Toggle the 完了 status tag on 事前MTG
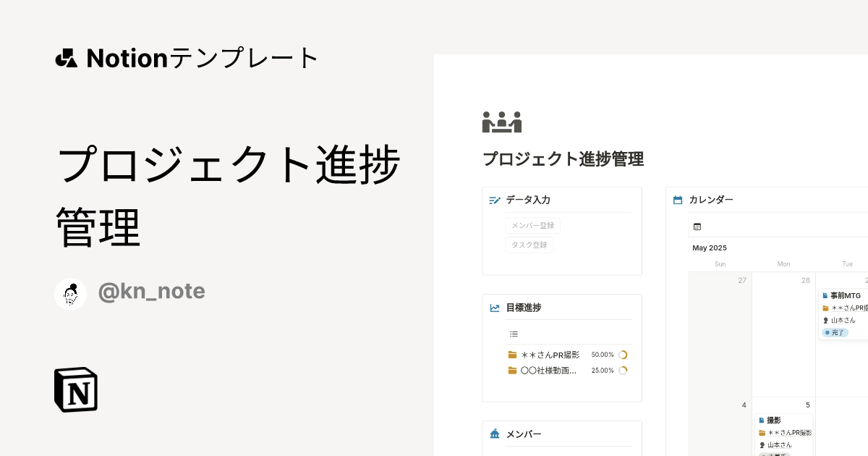 pyautogui.click(x=836, y=332)
